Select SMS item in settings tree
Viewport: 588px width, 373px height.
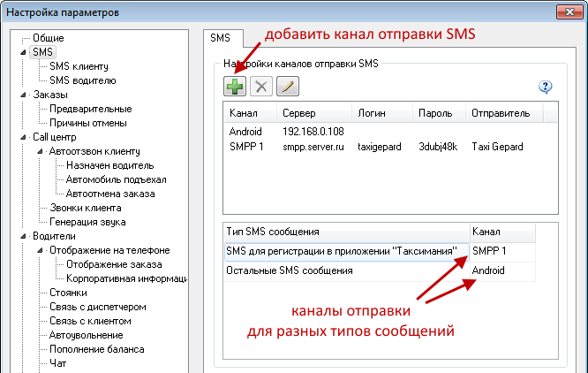(42, 52)
